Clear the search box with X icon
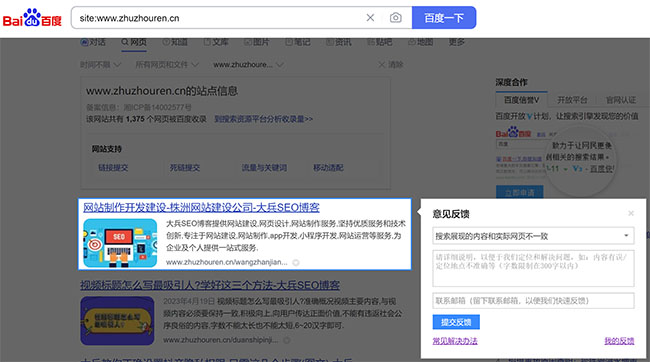Viewport: 650px width, 362px height. click(x=370, y=17)
